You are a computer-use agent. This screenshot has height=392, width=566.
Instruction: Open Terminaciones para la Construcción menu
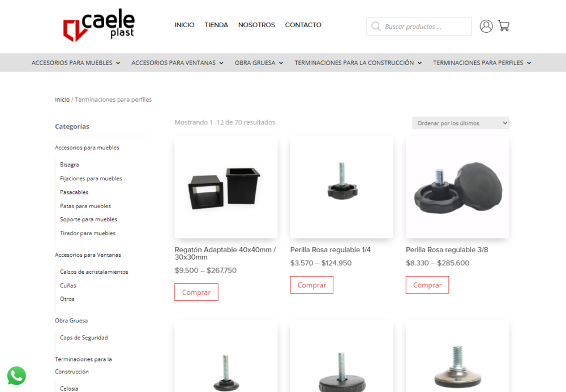pos(358,63)
